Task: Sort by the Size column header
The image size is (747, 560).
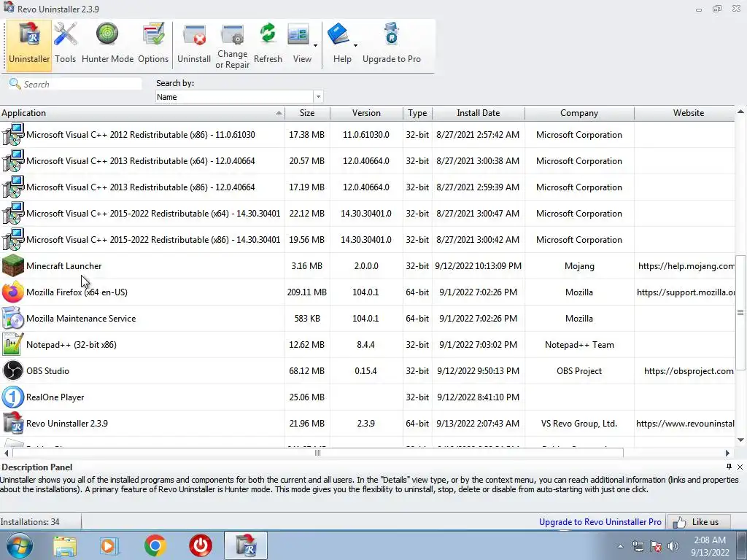Action: [307, 113]
